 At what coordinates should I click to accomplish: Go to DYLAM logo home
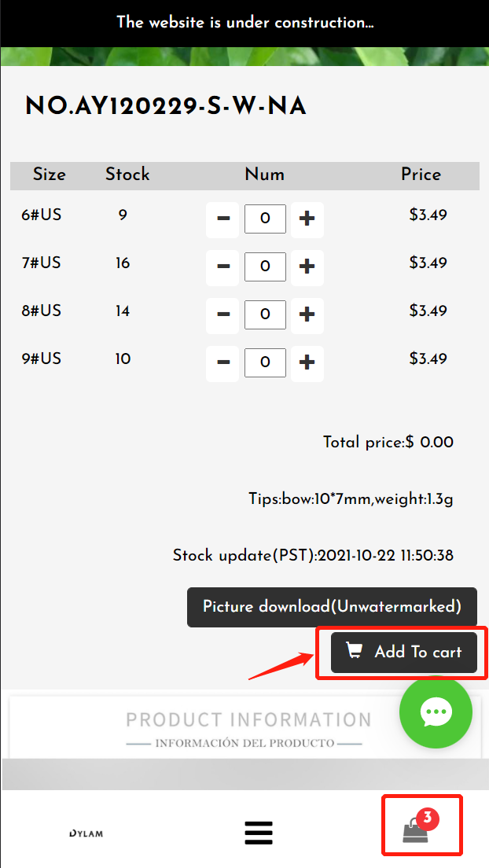[x=86, y=833]
